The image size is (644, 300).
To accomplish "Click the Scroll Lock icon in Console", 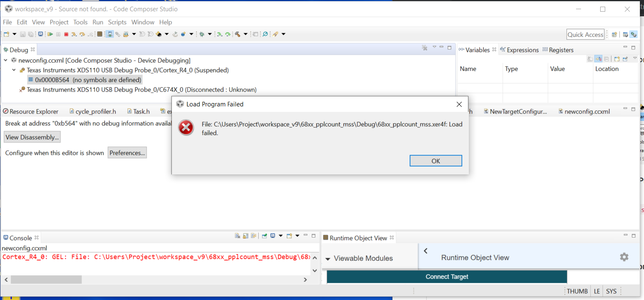I will tap(246, 236).
